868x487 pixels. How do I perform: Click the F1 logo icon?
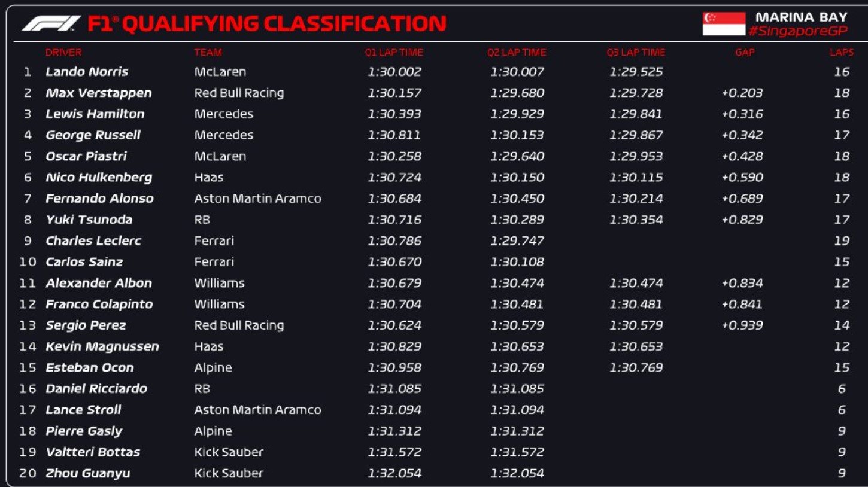pyautogui.click(x=51, y=24)
